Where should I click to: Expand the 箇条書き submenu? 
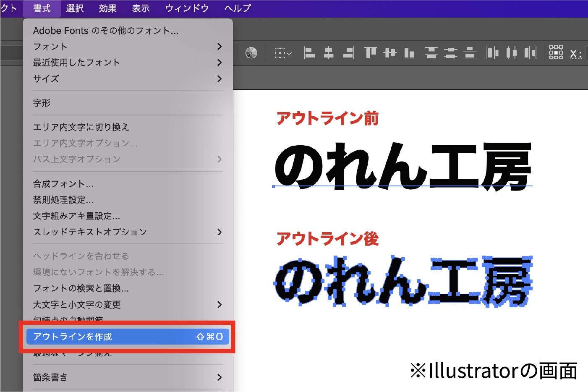tap(128, 377)
